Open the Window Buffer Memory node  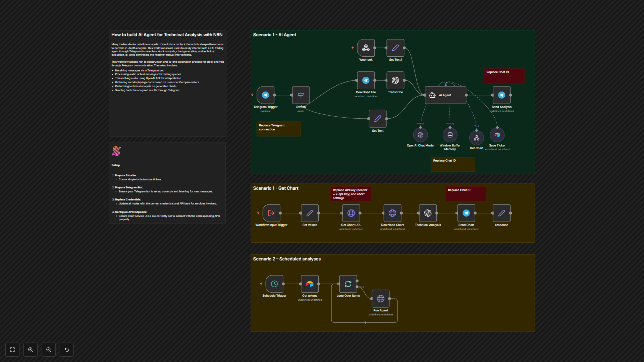pyautogui.click(x=450, y=135)
